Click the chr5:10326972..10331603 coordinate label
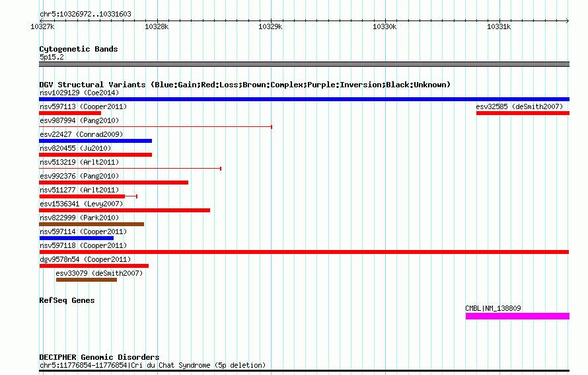 click(x=85, y=14)
